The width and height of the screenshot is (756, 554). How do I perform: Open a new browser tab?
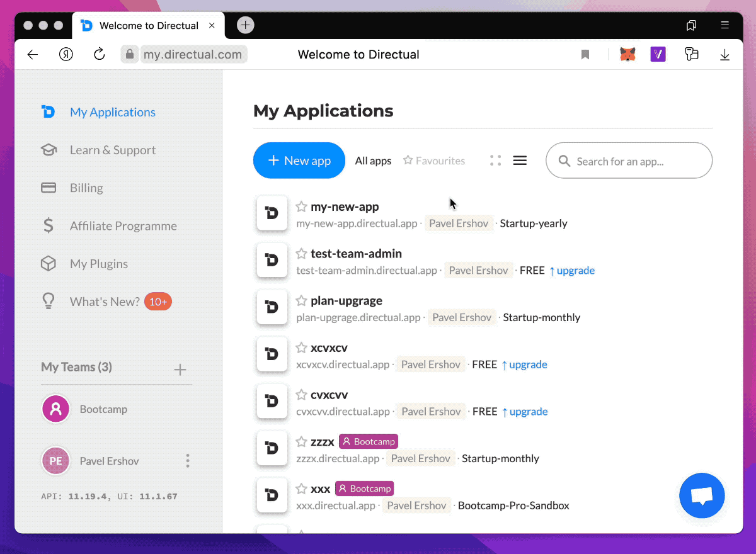click(x=246, y=25)
